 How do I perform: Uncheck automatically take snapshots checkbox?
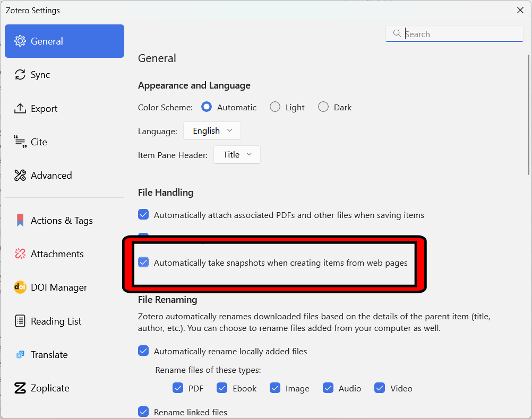tap(143, 262)
